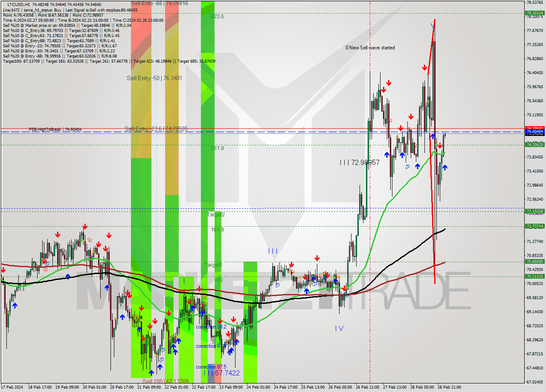Click the green 70.66680 price tag
This screenshot has height=392, width=546.
tap(534, 262)
